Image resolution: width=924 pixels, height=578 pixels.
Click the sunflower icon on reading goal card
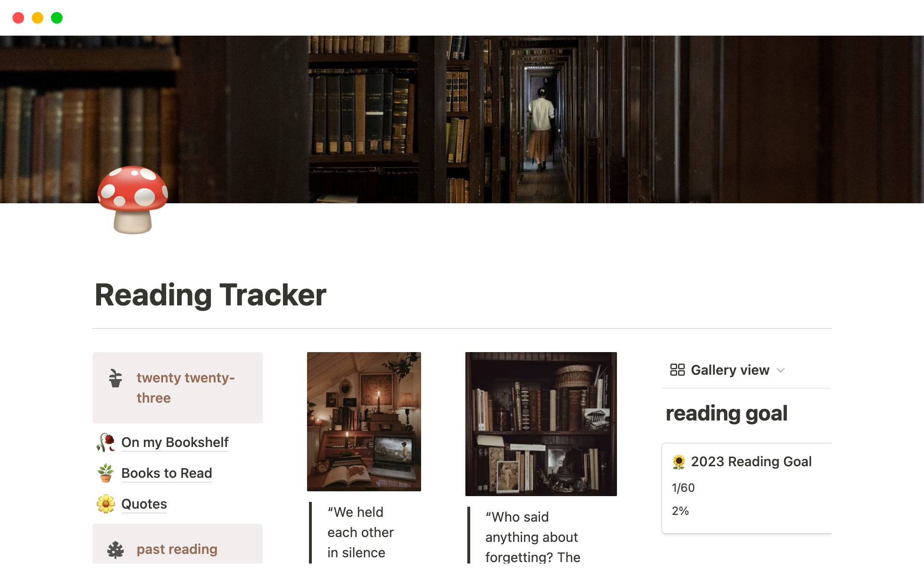click(x=679, y=462)
